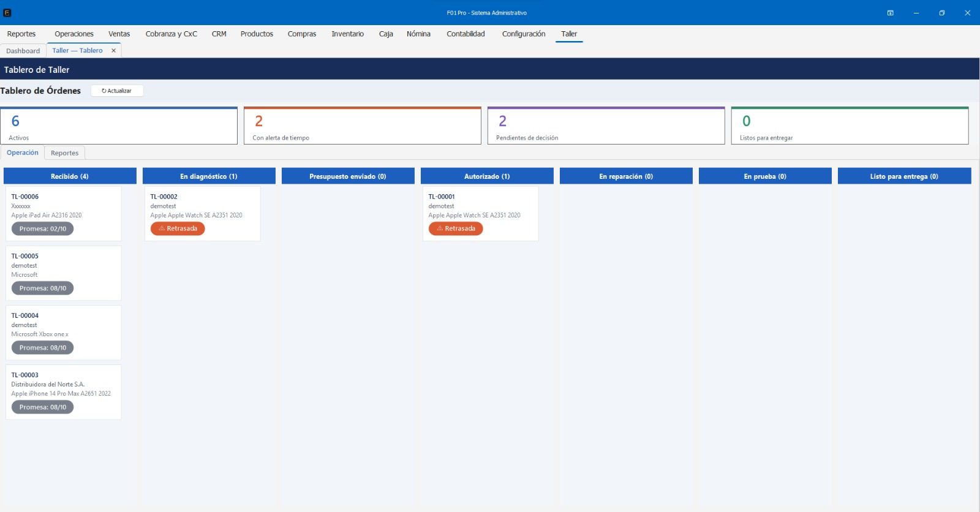This screenshot has width=980, height=512.
Task: Click the Recibido (4) column header
Action: pyautogui.click(x=70, y=176)
